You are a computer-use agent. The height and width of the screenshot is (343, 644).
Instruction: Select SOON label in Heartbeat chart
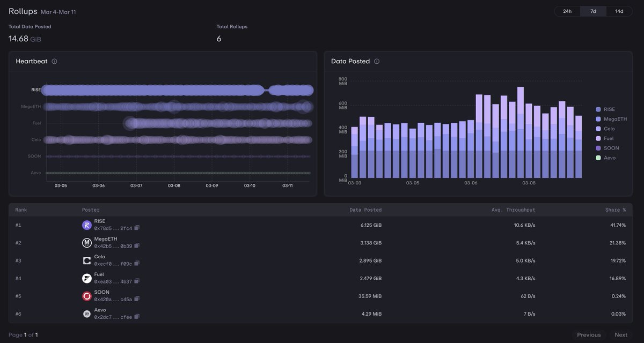[x=34, y=156]
